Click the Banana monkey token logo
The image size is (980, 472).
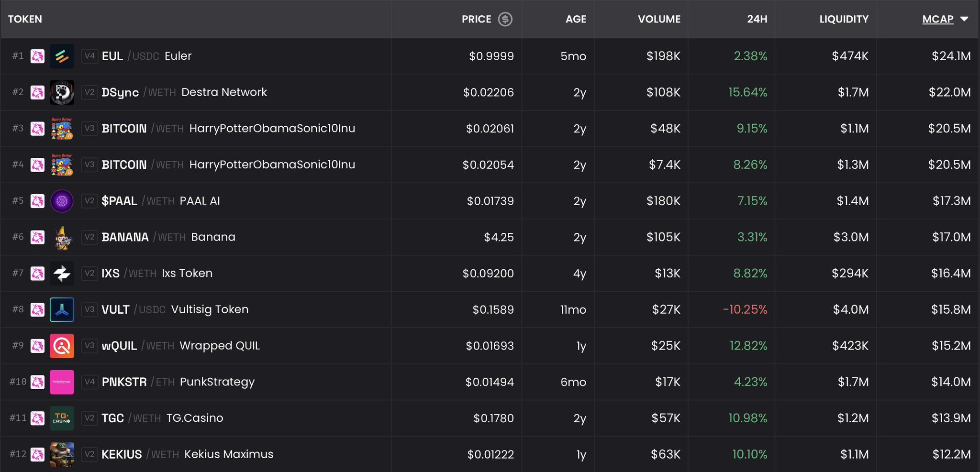tap(62, 237)
